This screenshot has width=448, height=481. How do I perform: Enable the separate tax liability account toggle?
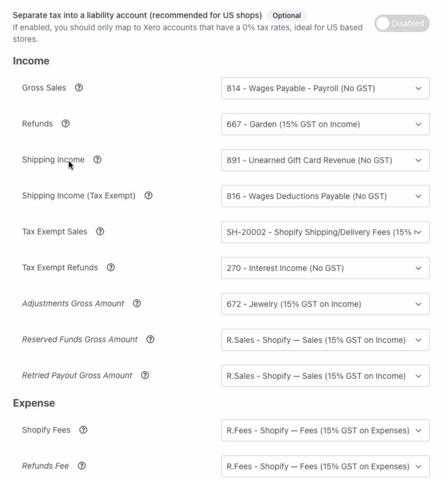click(x=402, y=23)
